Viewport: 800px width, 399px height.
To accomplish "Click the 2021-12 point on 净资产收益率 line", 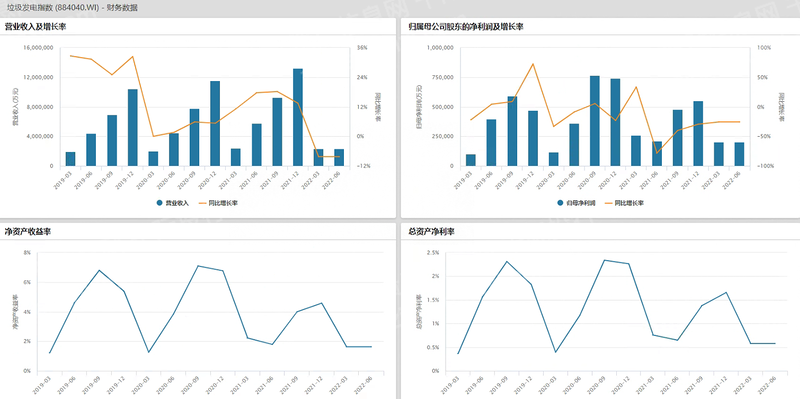I will (x=322, y=303).
